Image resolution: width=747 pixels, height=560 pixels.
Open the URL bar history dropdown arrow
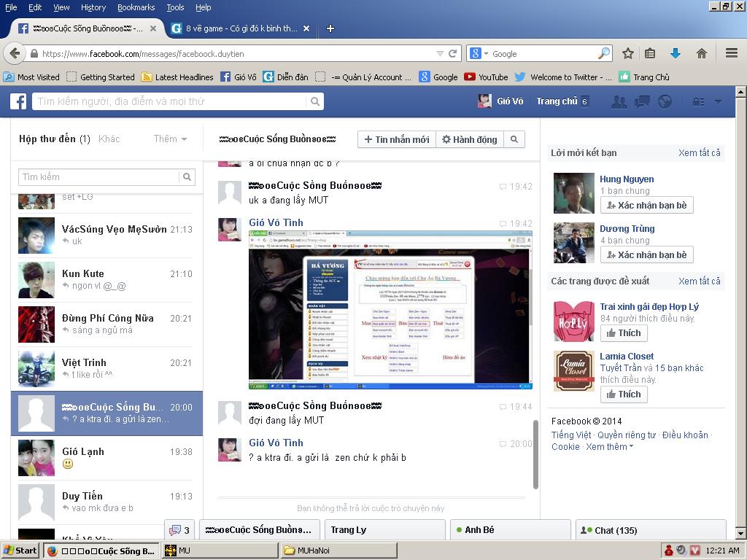[x=440, y=53]
